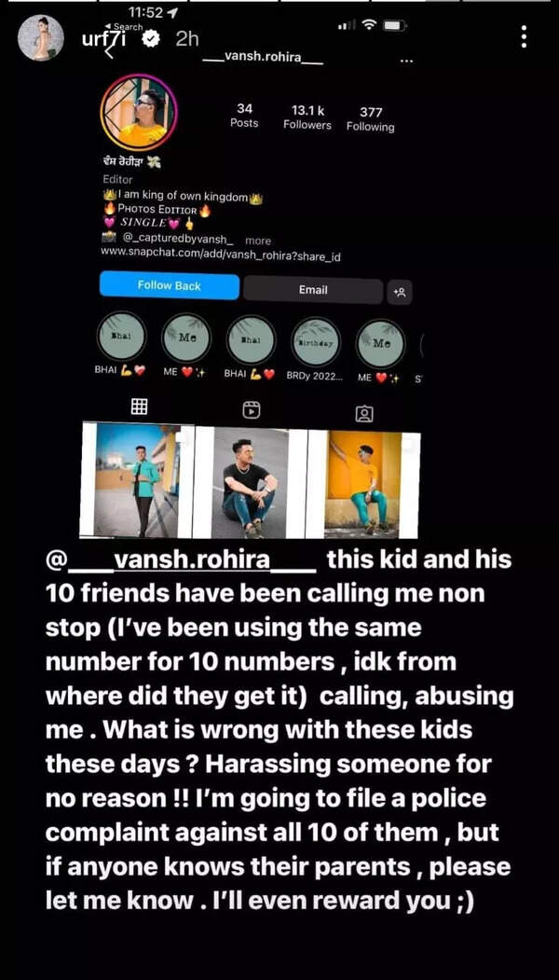View the 13.1k Followers count
Image resolution: width=559 pixels, height=980 pixels.
307,117
